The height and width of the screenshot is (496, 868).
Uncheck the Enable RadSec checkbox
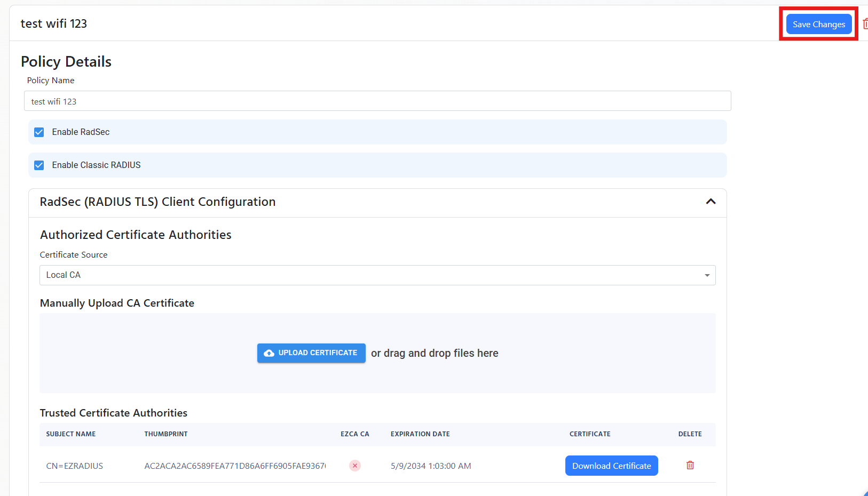tap(39, 132)
